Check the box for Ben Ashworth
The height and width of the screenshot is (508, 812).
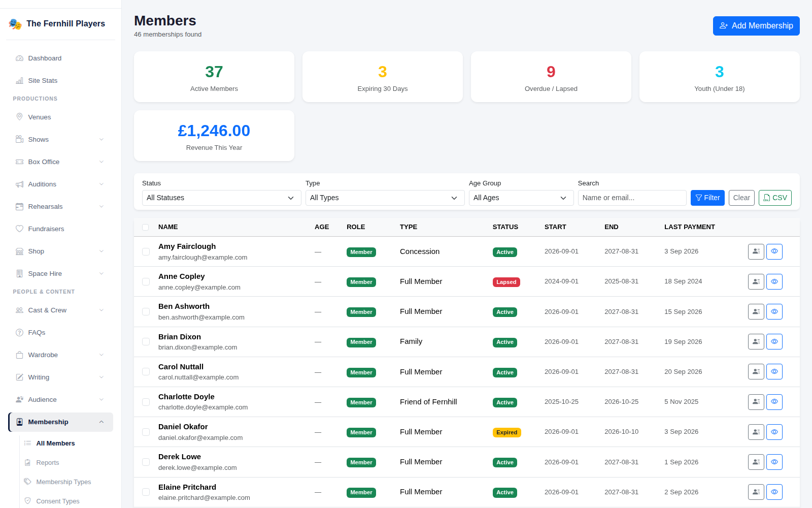pyautogui.click(x=146, y=312)
